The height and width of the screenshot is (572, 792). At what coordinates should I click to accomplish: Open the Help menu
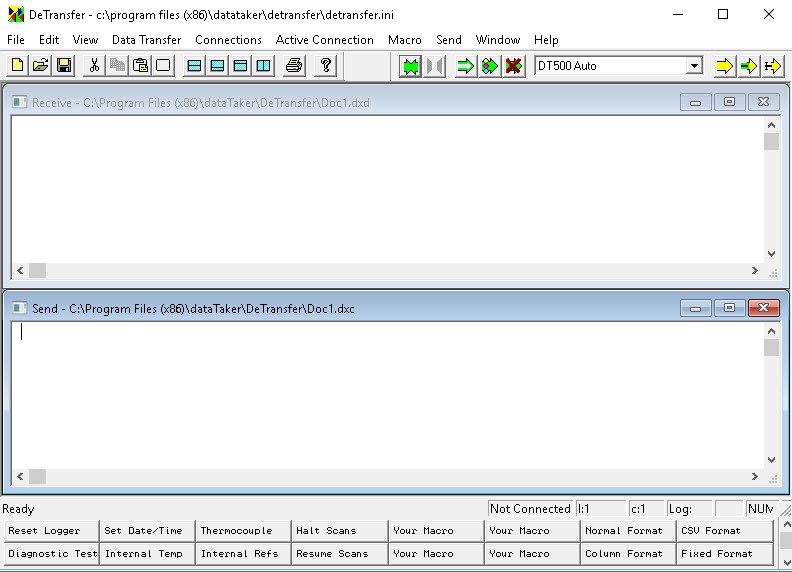point(546,40)
